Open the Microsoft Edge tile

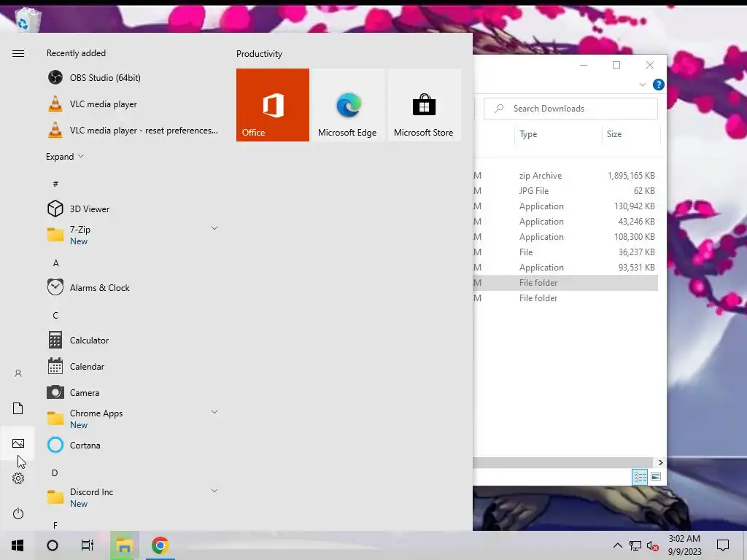(347, 105)
